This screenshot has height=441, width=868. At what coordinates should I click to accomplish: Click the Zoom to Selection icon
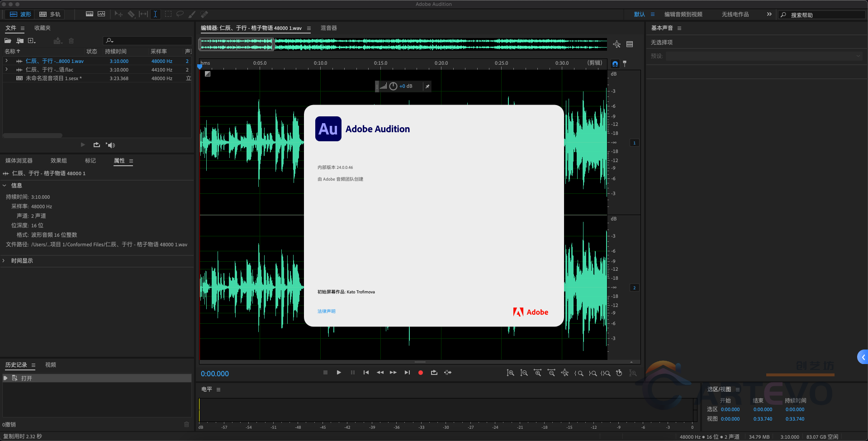(606, 373)
